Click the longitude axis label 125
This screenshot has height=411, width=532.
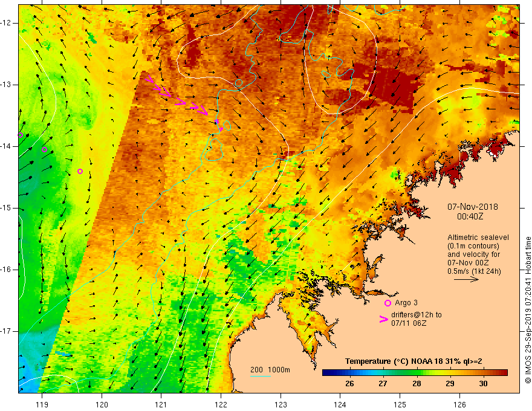click(400, 404)
